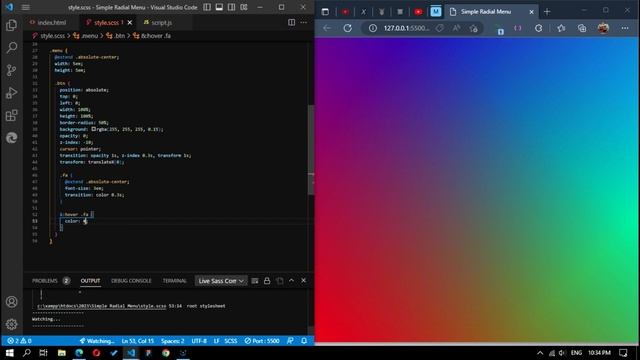The height and width of the screenshot is (360, 640).
Task: Open the Search view in VS Code
Action: point(11,48)
